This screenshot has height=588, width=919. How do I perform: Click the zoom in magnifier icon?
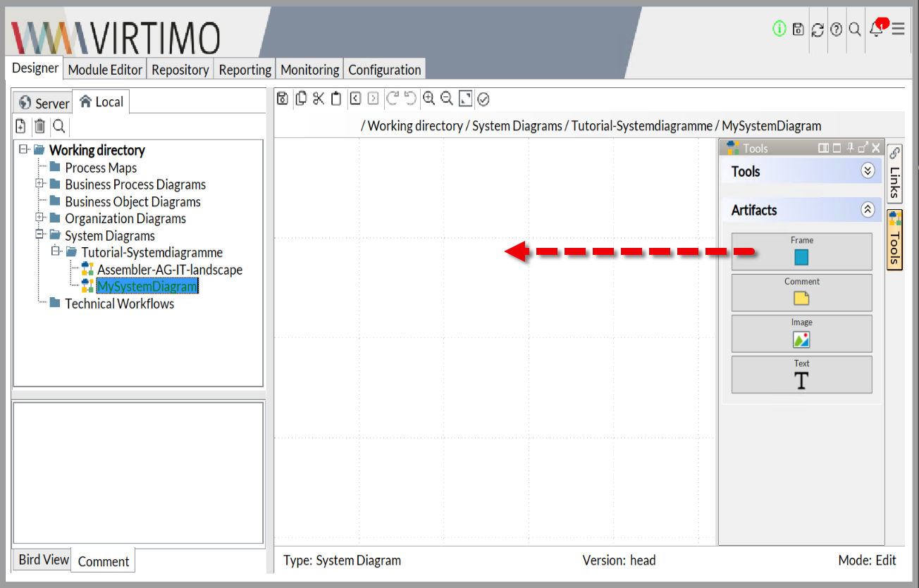(428, 99)
